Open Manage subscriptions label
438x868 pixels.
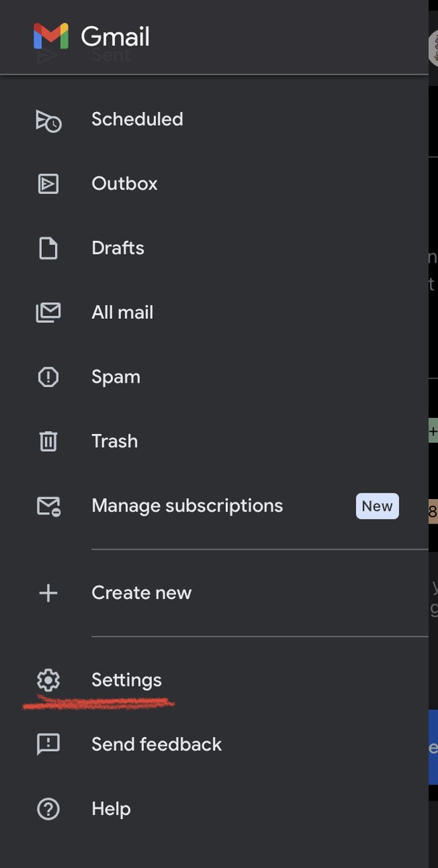[x=188, y=506]
